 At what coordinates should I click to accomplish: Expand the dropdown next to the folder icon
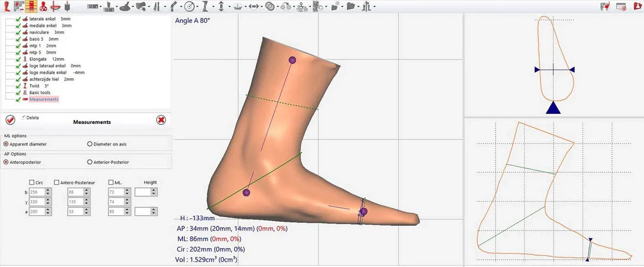pos(359,7)
